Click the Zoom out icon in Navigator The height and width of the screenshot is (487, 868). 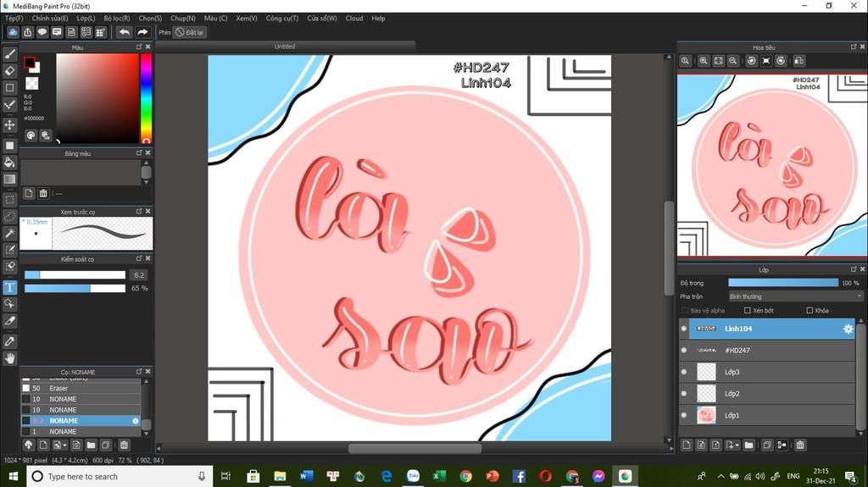coord(732,61)
